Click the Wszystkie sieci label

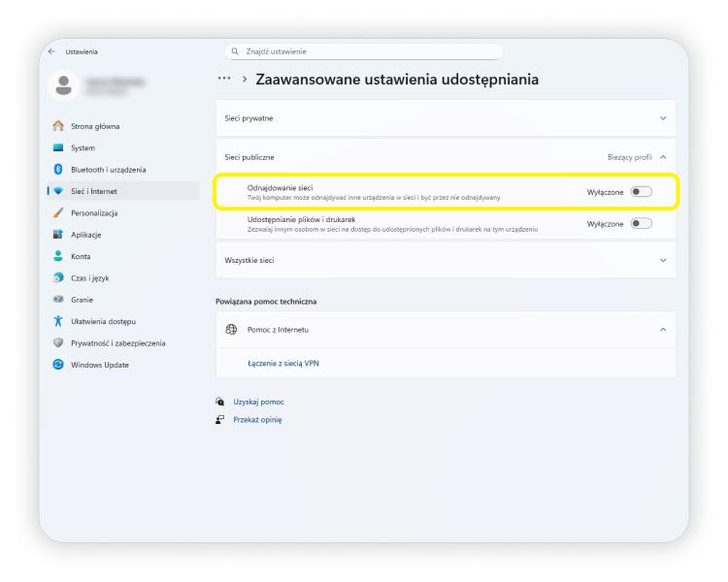coord(249,260)
